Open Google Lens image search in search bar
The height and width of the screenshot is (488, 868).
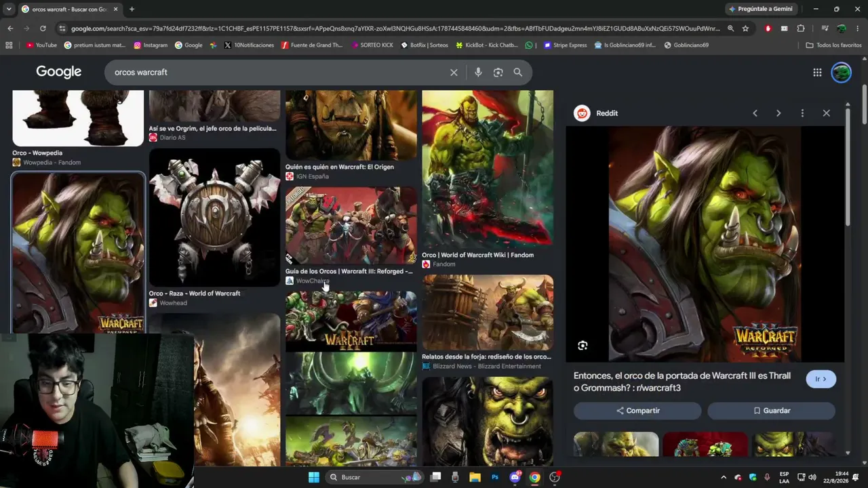(498, 73)
